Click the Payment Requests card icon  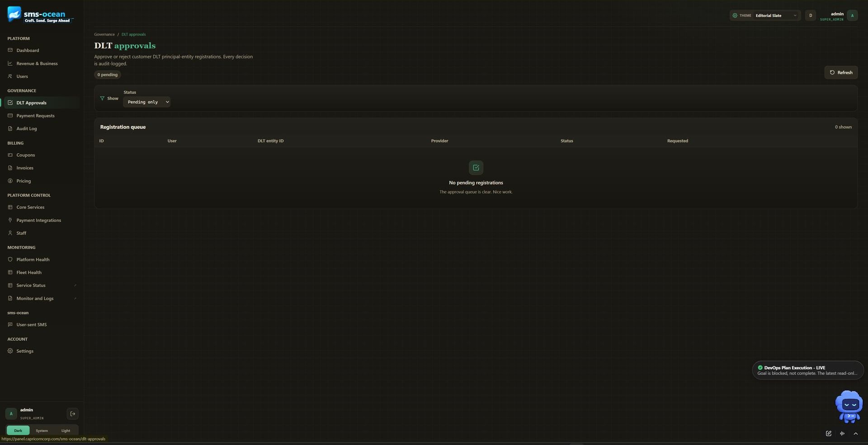pyautogui.click(x=10, y=116)
